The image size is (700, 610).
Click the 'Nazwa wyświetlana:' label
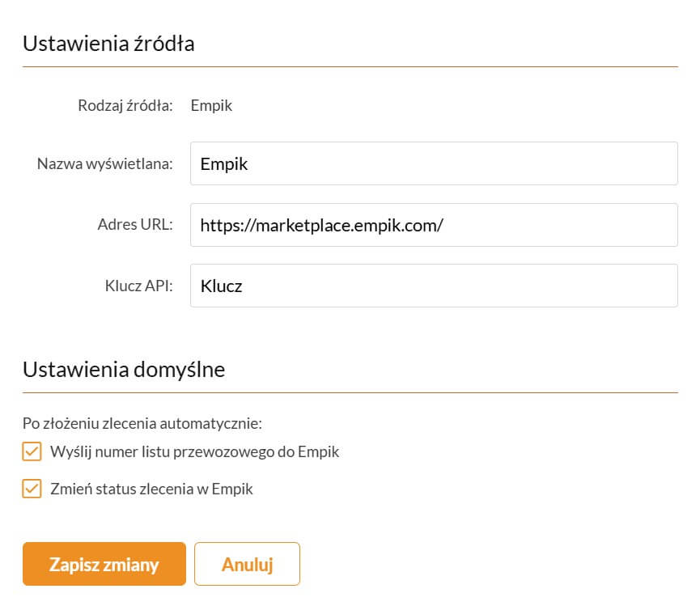tap(105, 164)
